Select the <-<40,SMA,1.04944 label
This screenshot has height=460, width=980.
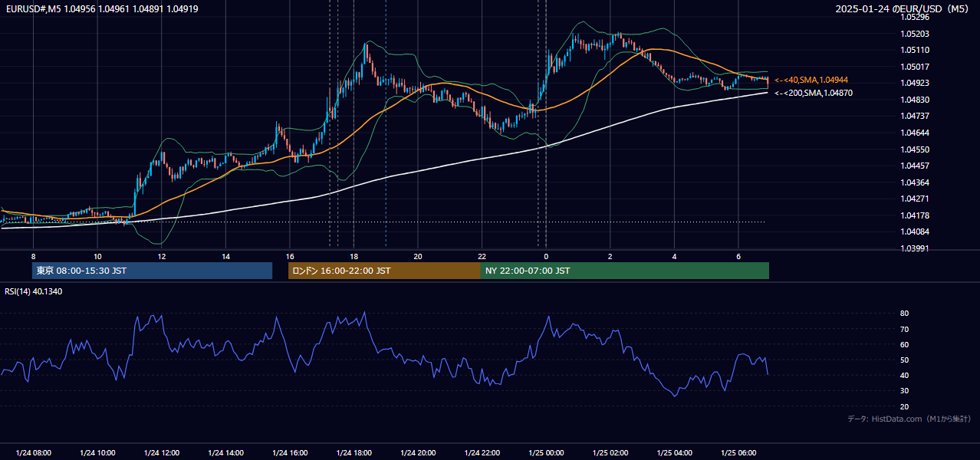click(811, 80)
